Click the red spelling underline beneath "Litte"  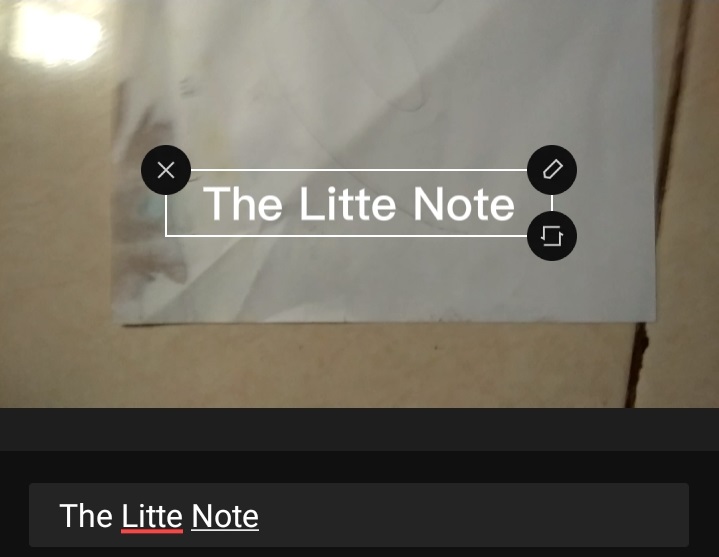click(x=152, y=531)
